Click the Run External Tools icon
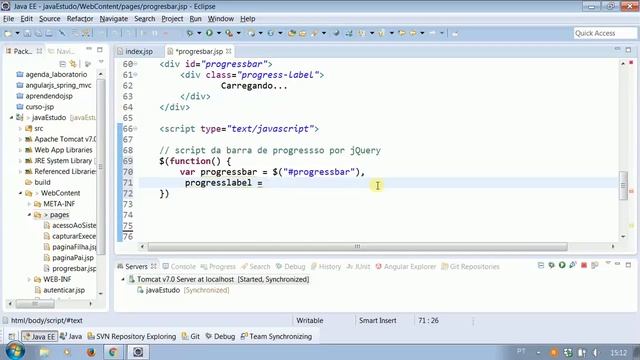 click(x=229, y=33)
